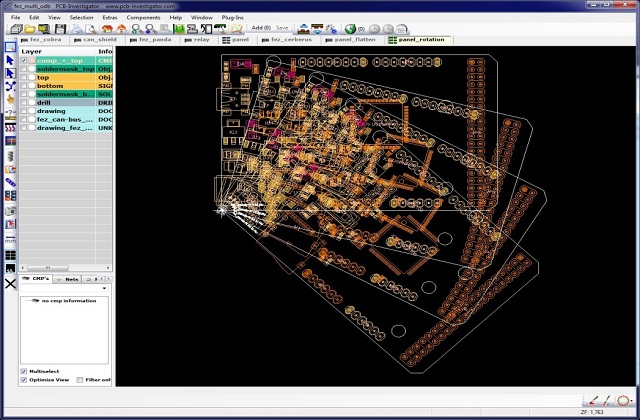The width and height of the screenshot is (640, 420).
Task: Switch to the fez_cerberus tab
Action: 289,40
